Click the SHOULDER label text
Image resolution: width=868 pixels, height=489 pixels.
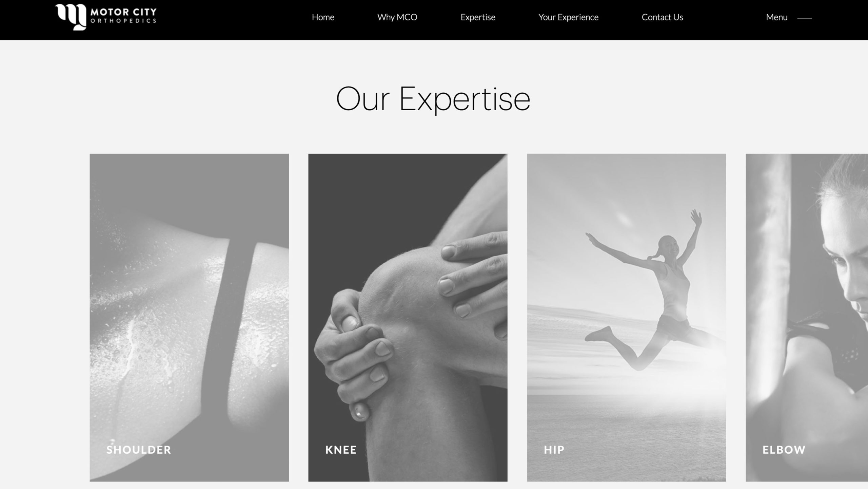139,450
